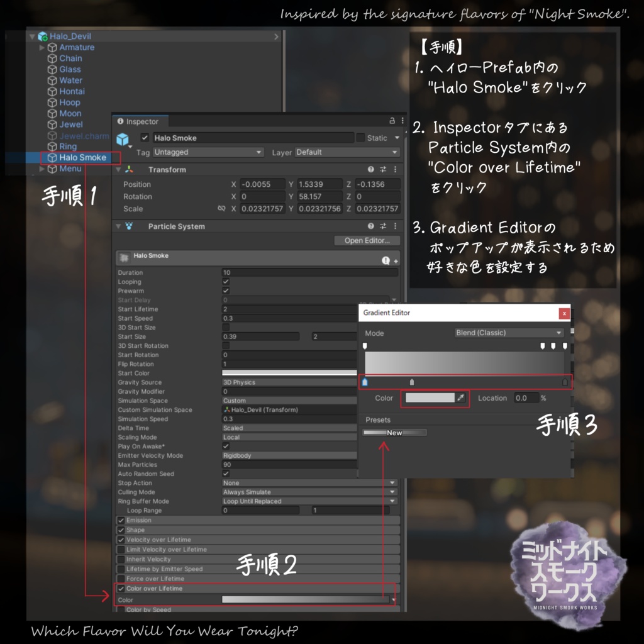Select the blue gradient color key

point(365,382)
